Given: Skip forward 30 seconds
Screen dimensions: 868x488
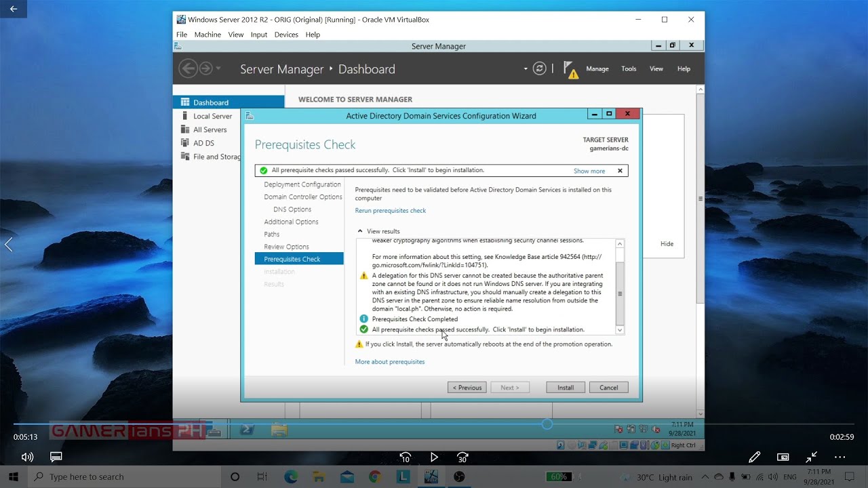Looking at the screenshot, I should point(462,457).
